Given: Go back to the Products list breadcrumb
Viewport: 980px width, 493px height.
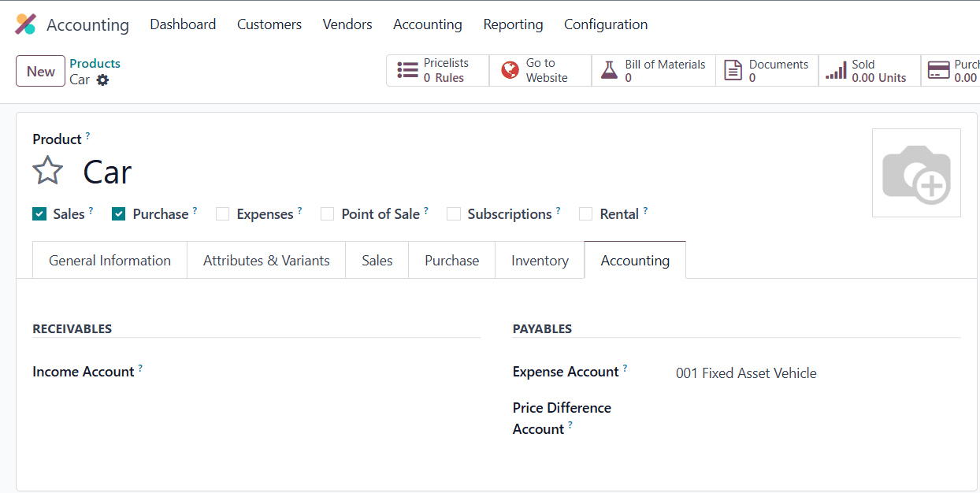Looking at the screenshot, I should click(x=95, y=63).
